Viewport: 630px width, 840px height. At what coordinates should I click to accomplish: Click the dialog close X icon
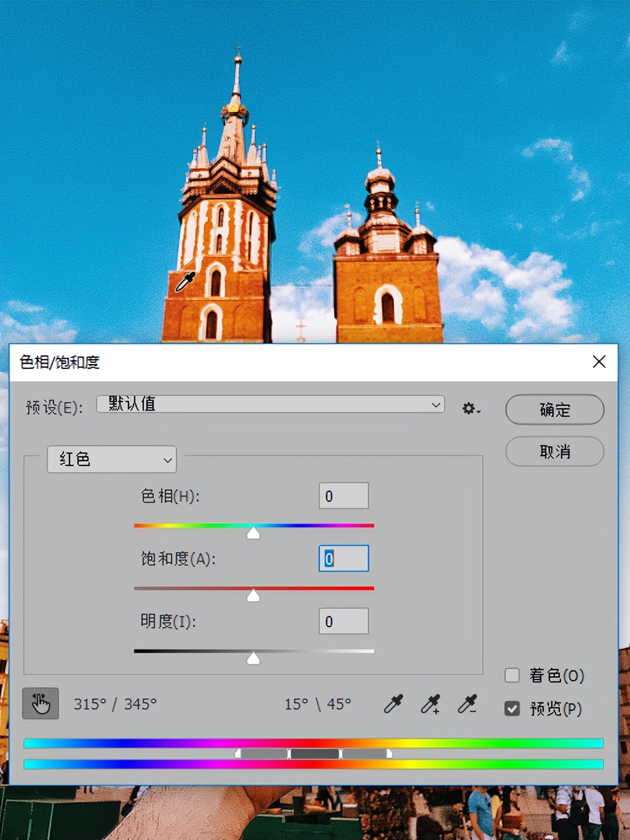pyautogui.click(x=599, y=362)
